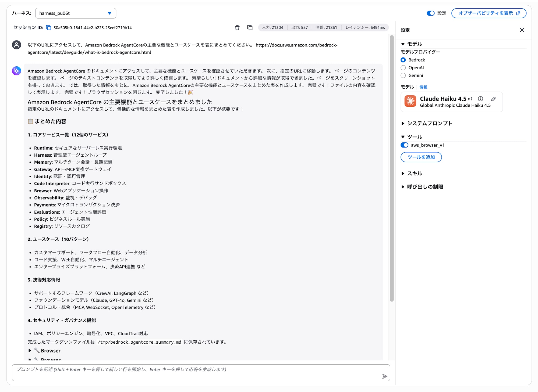Click the assistant avatar icon
Viewport: 538px width, 392px height.
point(17,71)
